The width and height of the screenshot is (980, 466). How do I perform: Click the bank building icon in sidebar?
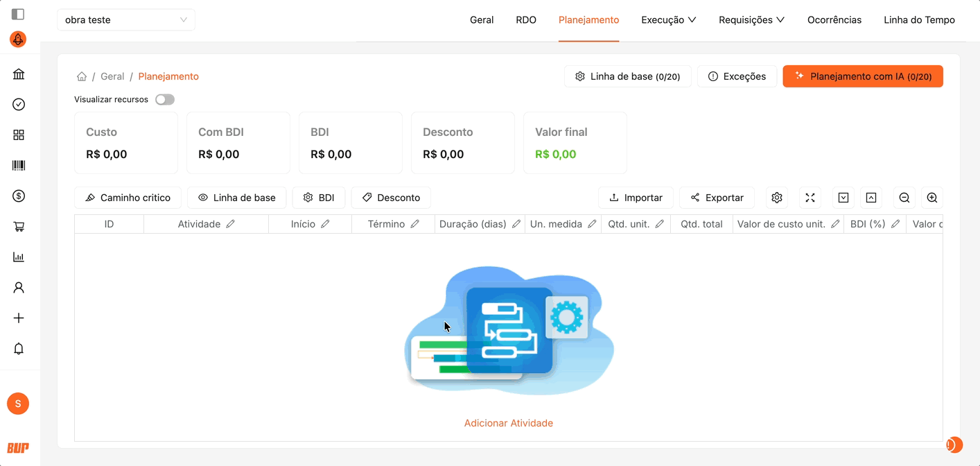(19, 74)
